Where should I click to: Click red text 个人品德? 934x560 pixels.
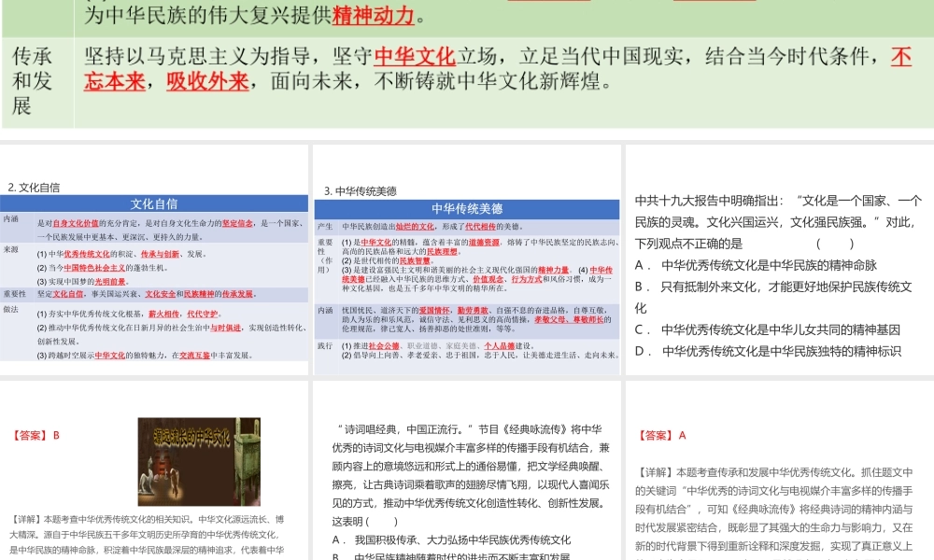click(500, 345)
